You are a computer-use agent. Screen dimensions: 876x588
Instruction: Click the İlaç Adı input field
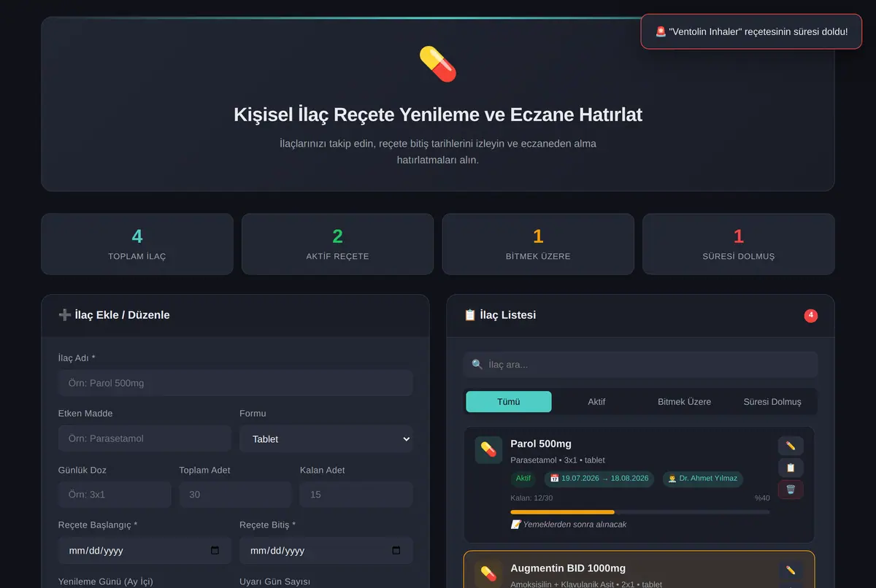[x=236, y=383]
